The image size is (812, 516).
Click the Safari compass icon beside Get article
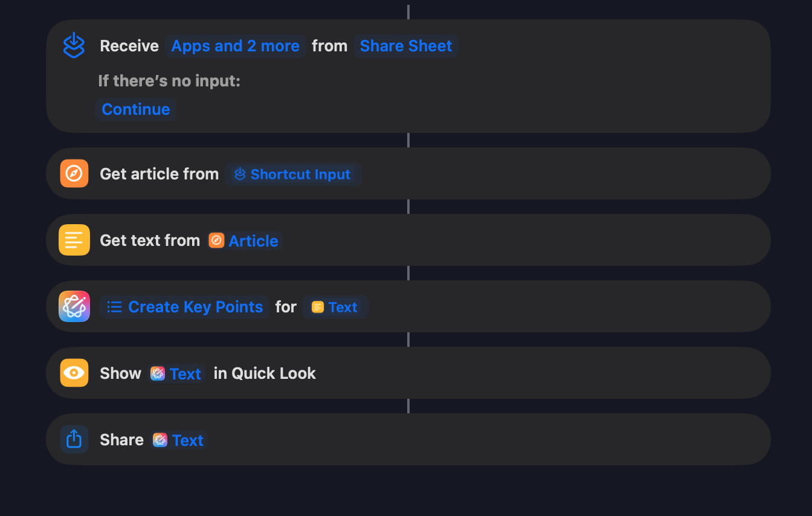(74, 173)
